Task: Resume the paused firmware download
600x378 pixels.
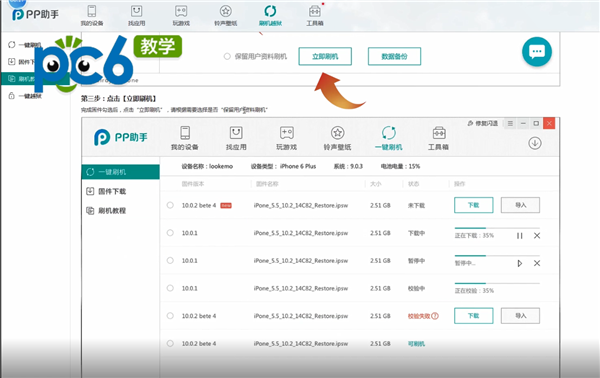Action: pyautogui.click(x=520, y=263)
